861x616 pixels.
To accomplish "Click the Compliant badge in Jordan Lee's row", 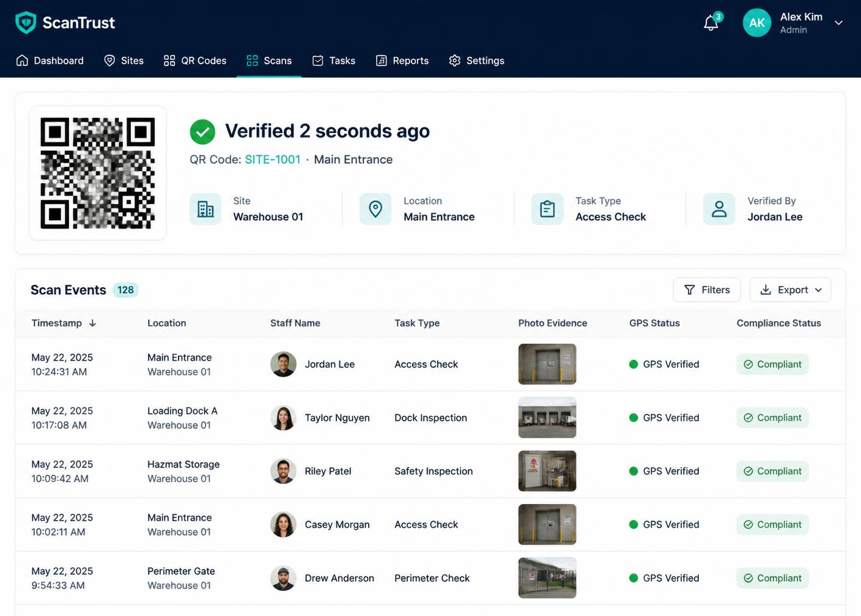I will click(772, 364).
